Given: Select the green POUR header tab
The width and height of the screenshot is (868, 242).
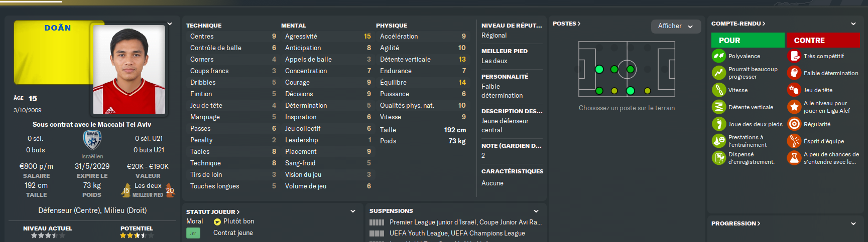Looking at the screenshot, I should 748,41.
